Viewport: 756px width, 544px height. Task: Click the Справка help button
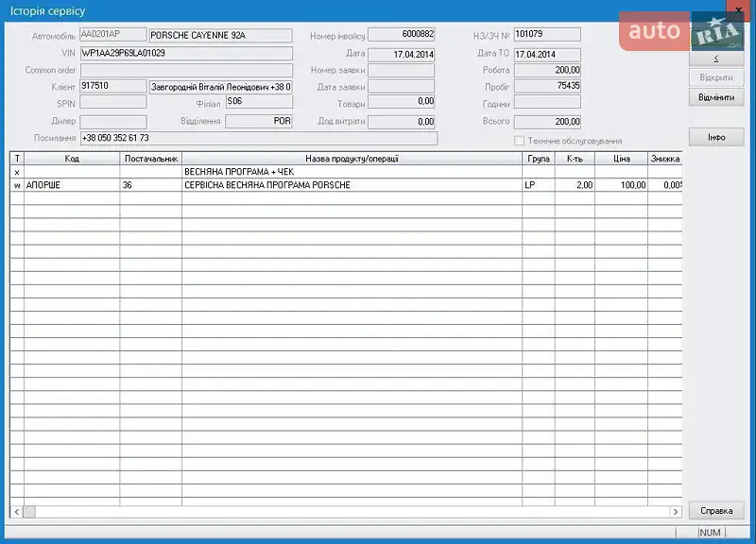click(x=716, y=511)
